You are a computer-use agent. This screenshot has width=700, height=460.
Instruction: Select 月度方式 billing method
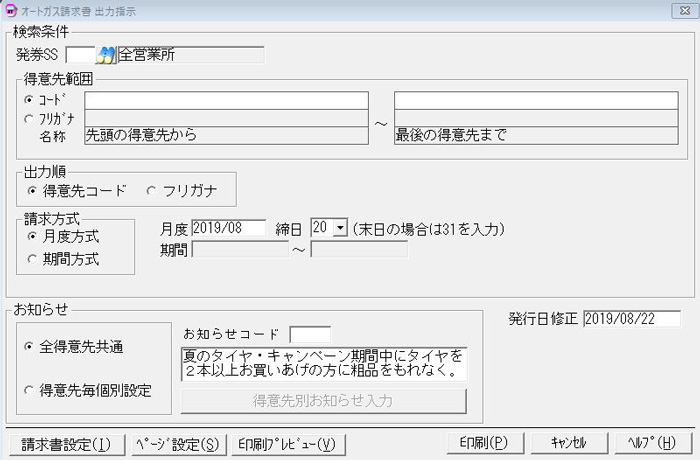click(x=33, y=236)
